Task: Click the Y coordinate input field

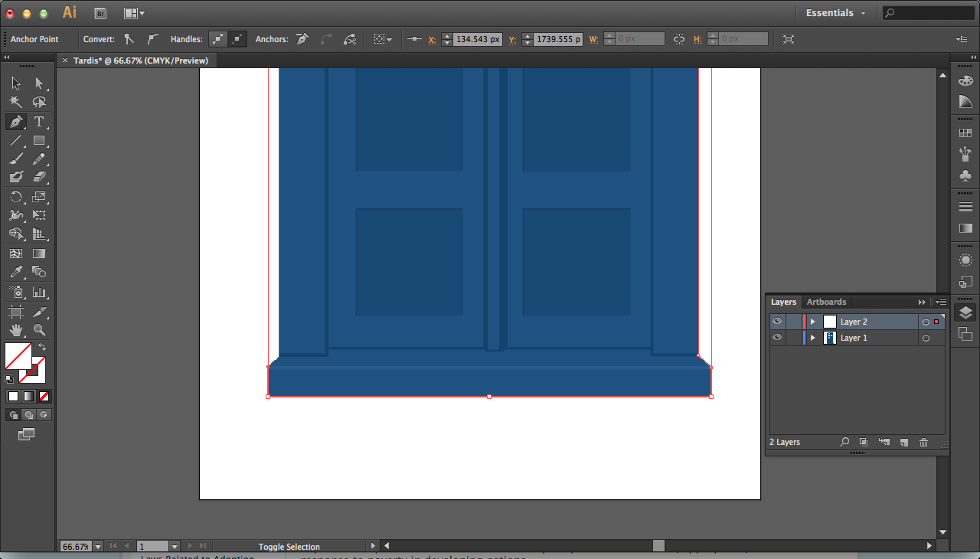Action: 557,39
